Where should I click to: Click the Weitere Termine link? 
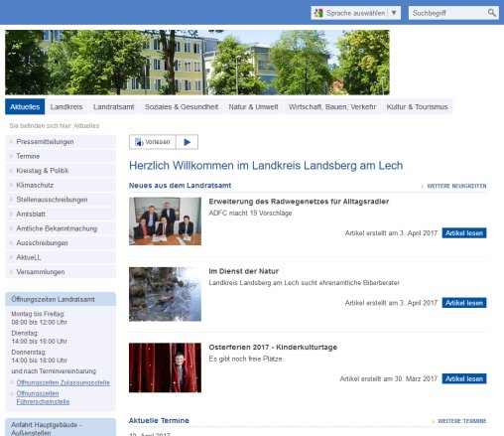(x=461, y=421)
